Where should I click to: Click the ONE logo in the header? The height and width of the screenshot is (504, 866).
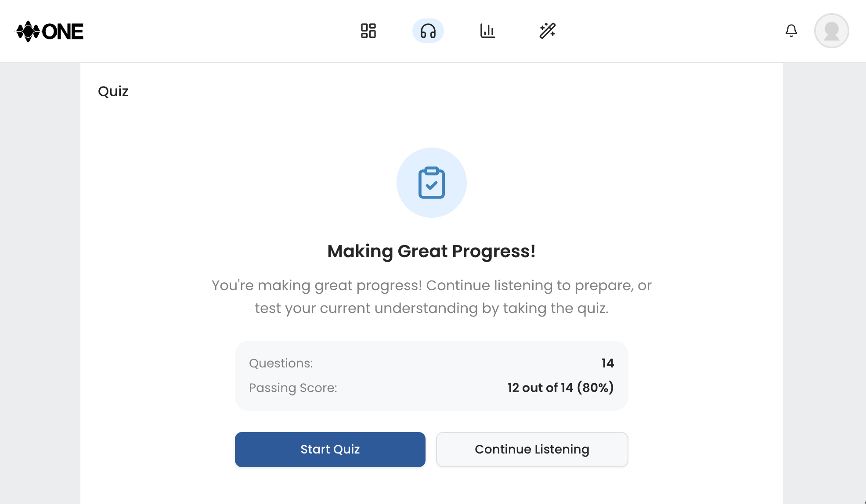tap(50, 31)
